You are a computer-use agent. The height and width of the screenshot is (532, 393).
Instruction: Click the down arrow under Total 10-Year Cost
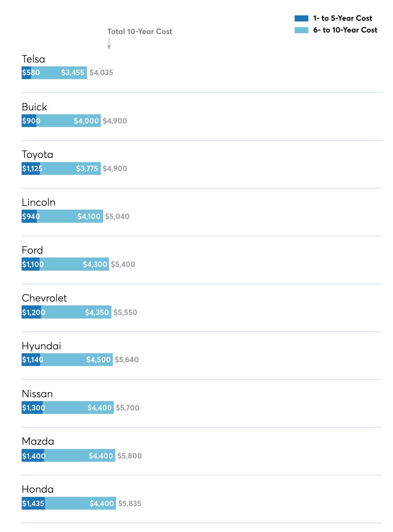tap(109, 43)
